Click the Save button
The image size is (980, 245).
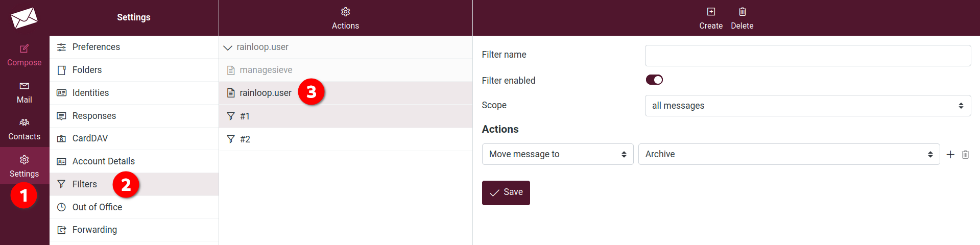point(506,192)
